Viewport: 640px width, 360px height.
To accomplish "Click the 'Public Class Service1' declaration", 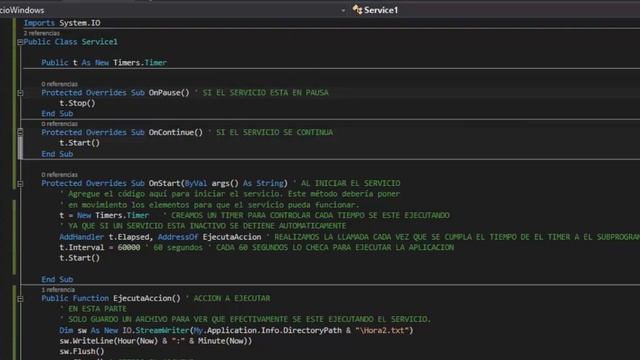I will coord(70,42).
